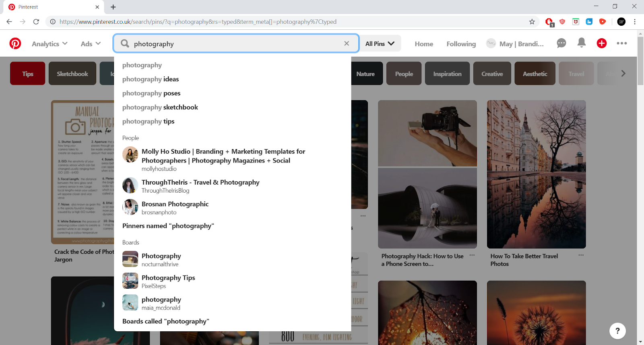Click the browser profile avatar

coord(621,22)
